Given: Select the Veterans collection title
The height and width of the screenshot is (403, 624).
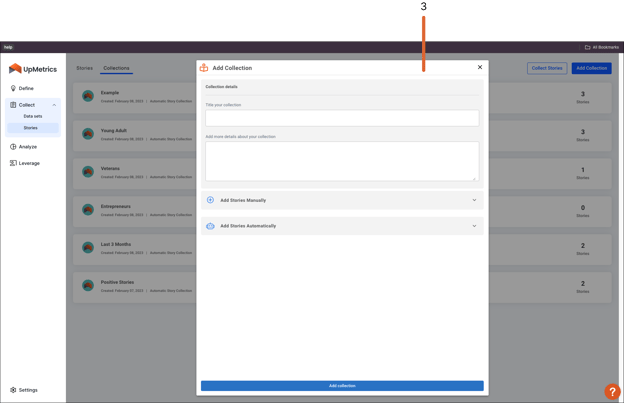Looking at the screenshot, I should 110,168.
